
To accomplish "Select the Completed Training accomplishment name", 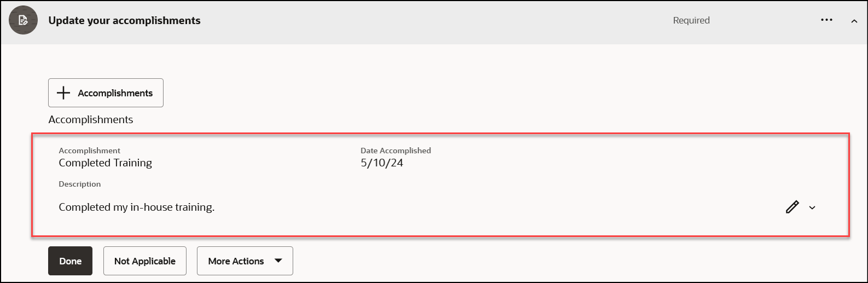I will (x=105, y=163).
